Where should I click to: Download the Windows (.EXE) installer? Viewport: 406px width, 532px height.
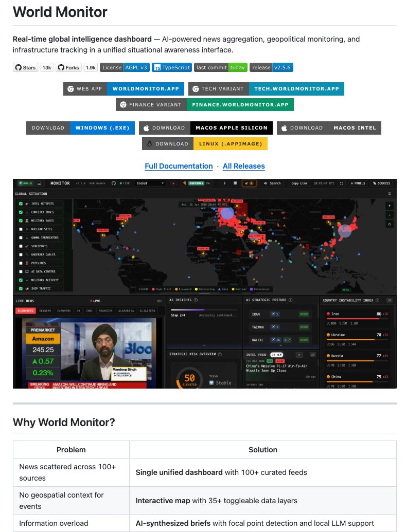pyautogui.click(x=80, y=128)
